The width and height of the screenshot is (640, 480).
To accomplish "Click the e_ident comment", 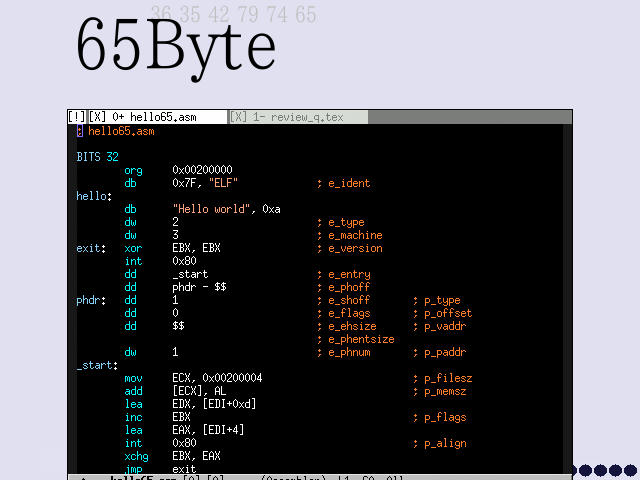I will tap(343, 183).
